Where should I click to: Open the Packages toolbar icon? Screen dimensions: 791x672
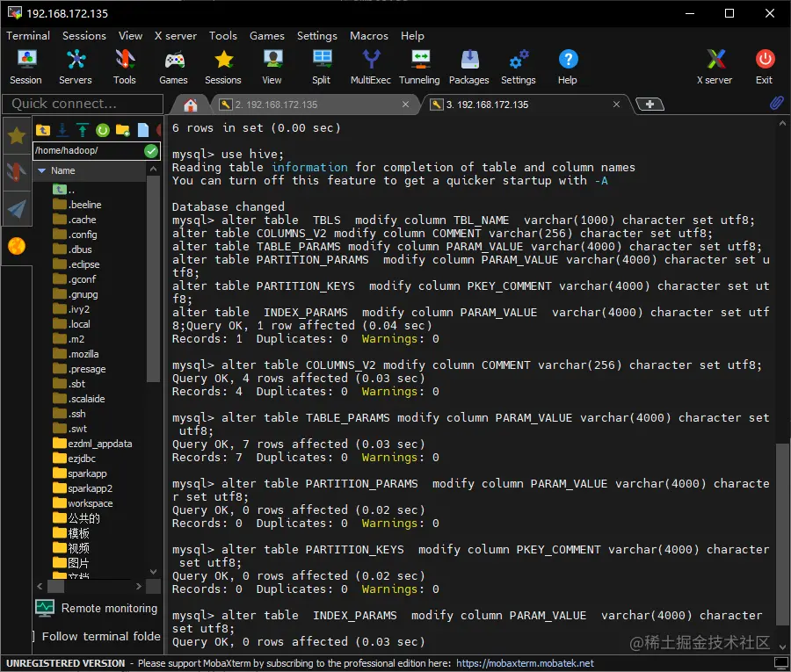point(469,67)
